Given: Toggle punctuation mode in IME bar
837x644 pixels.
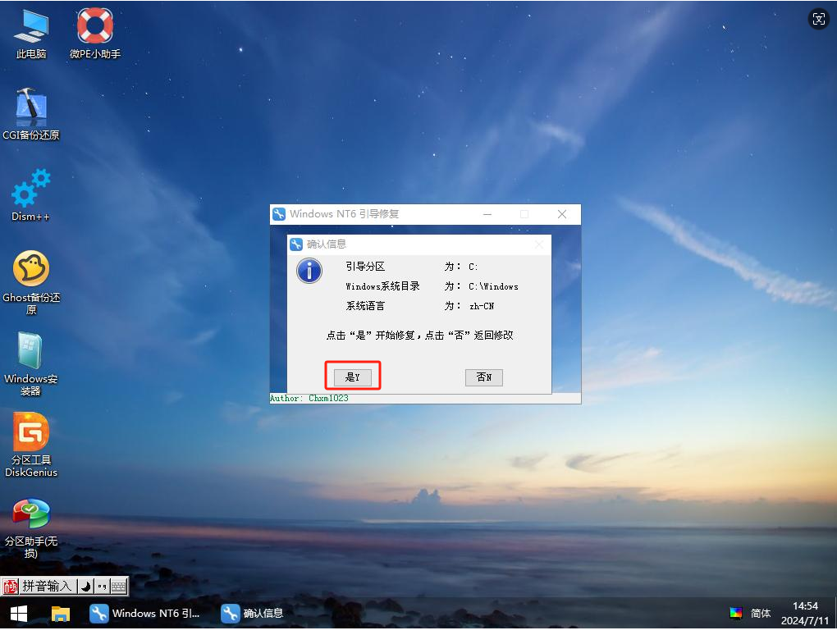Looking at the screenshot, I should [102, 587].
